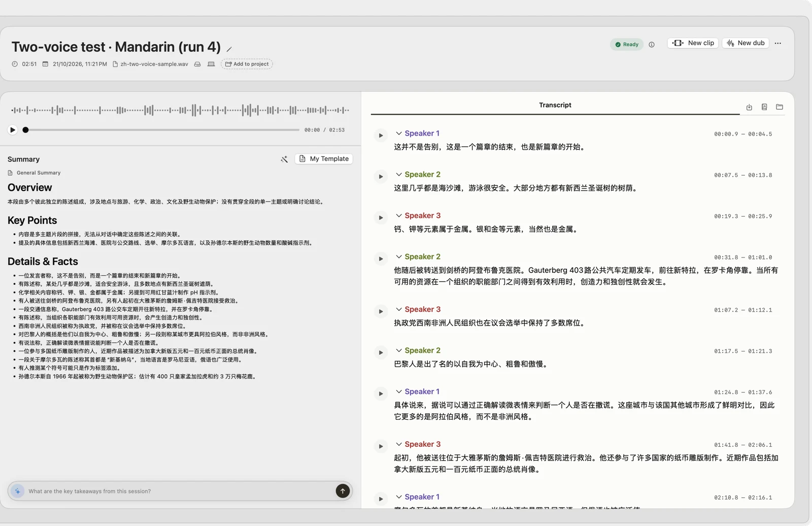This screenshot has height=526, width=812.
Task: Click the laptop icon beside Add to project
Action: [211, 64]
